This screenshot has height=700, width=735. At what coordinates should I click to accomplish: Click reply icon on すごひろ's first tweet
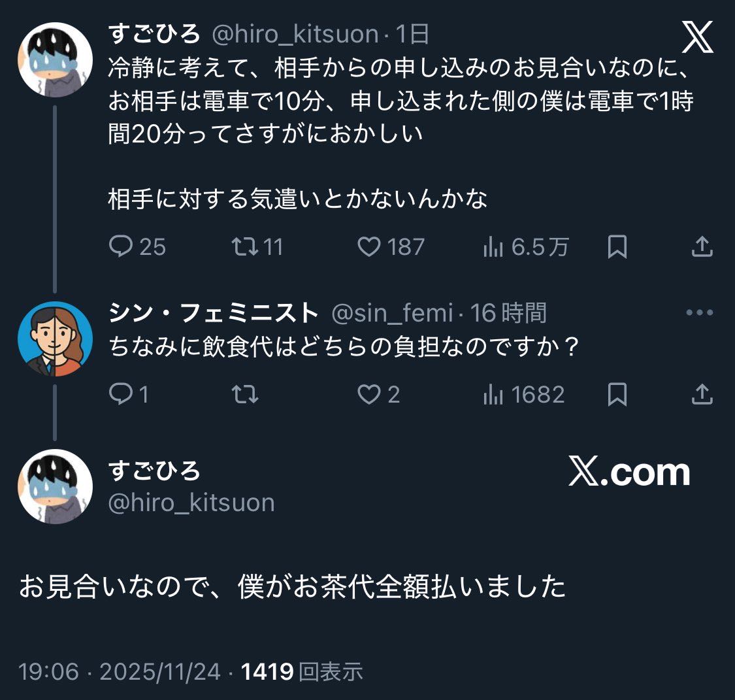tap(121, 246)
